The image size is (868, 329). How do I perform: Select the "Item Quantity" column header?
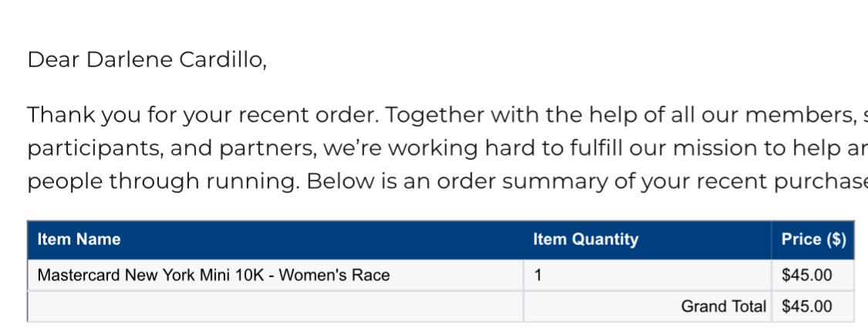click(x=586, y=239)
